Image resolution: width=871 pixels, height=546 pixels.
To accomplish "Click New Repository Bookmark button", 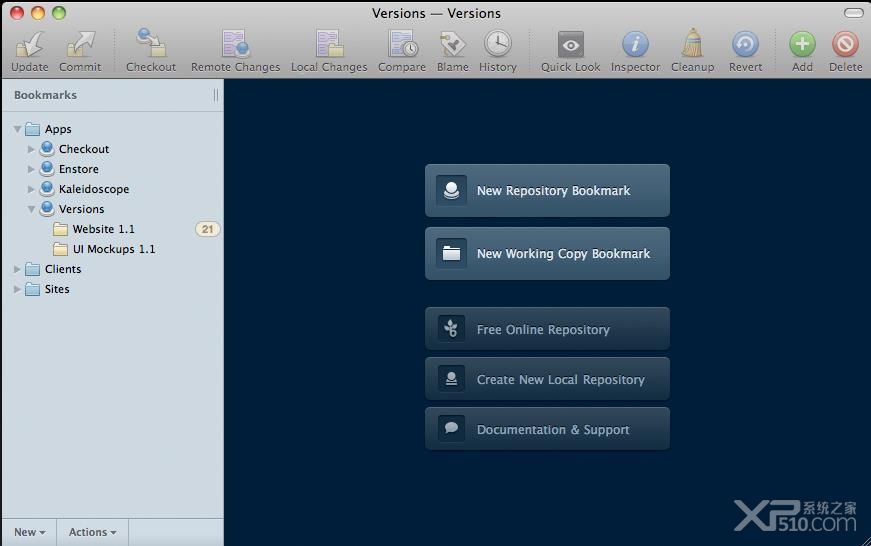I will 547,191.
